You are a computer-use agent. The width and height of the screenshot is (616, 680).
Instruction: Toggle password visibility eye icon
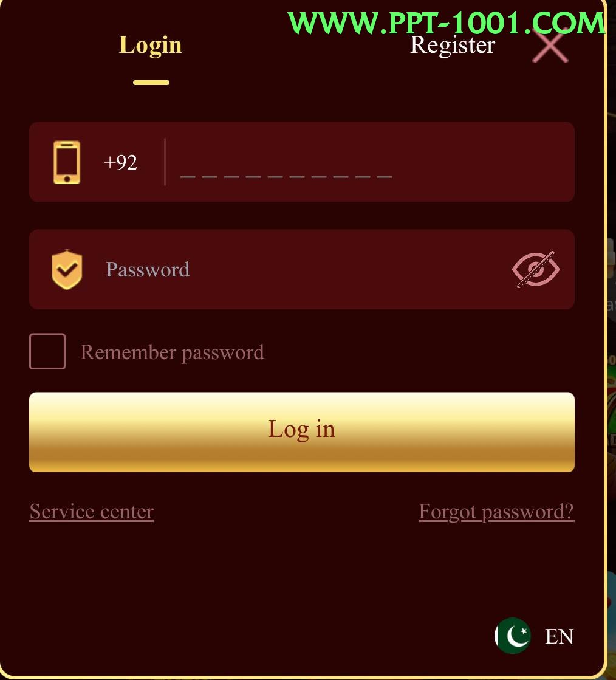coord(536,269)
